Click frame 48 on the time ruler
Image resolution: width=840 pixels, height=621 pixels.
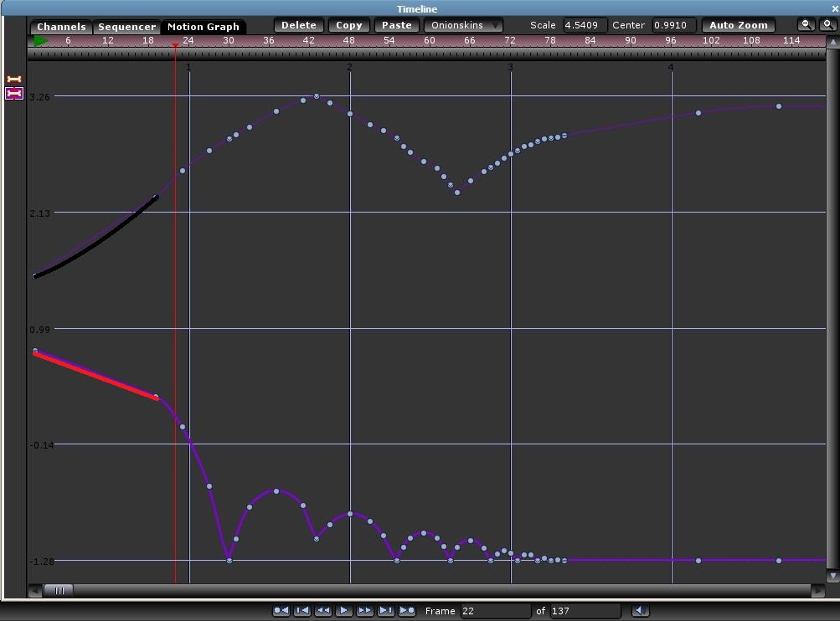[x=349, y=41]
